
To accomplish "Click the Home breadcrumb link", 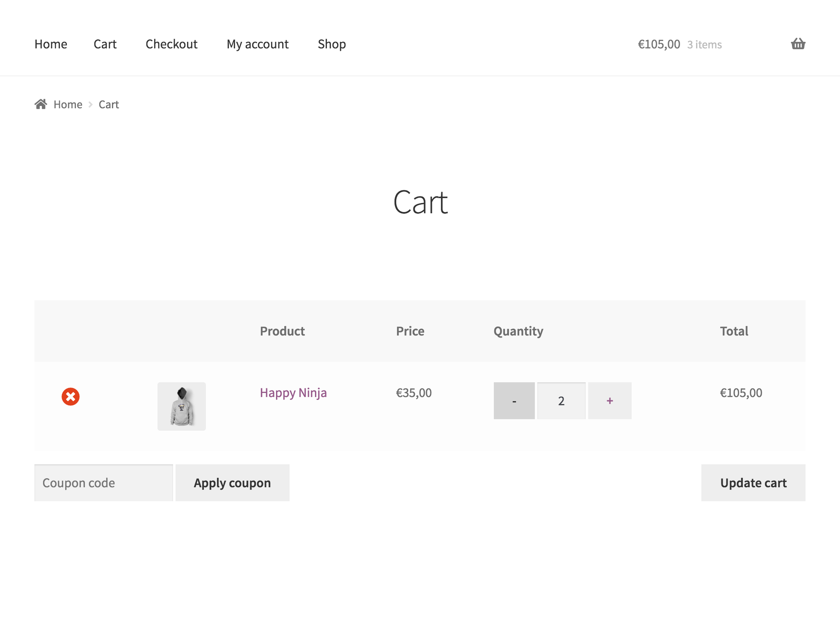I will pos(68,105).
